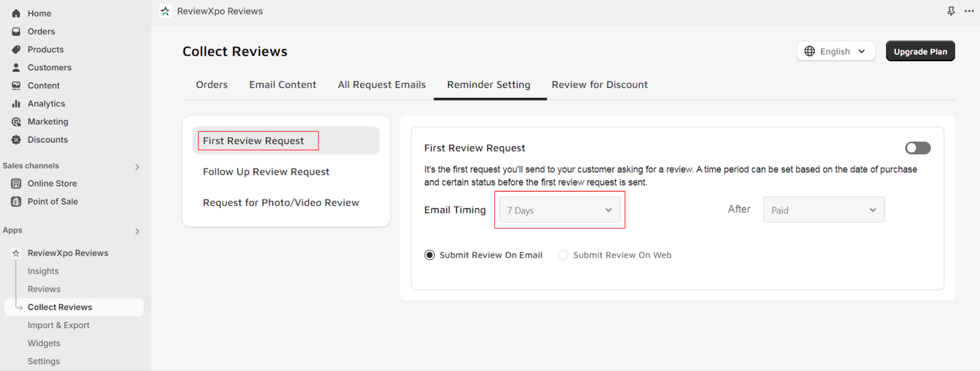980x371 pixels.
Task: Open the Email Timing 7 Days dropdown
Action: [x=560, y=210]
